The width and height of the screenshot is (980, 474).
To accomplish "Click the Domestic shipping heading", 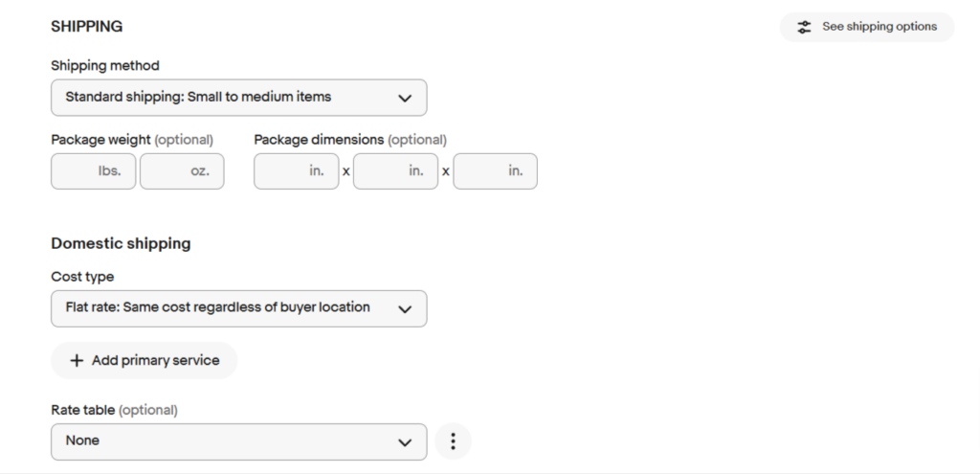I will point(121,243).
